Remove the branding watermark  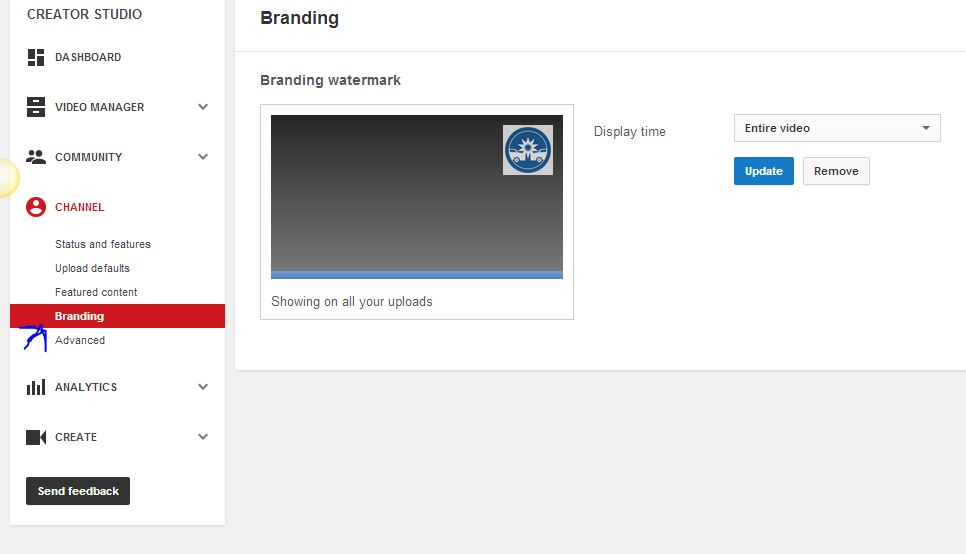pos(836,171)
